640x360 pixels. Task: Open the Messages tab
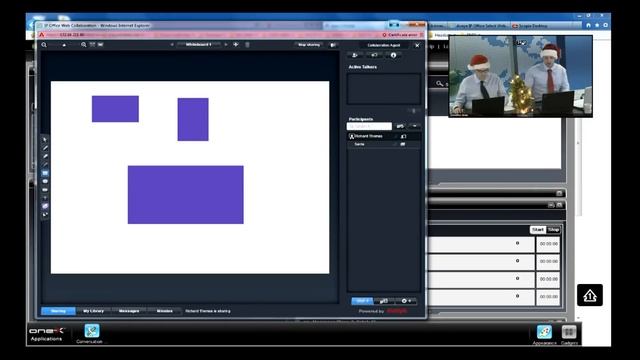pos(129,311)
